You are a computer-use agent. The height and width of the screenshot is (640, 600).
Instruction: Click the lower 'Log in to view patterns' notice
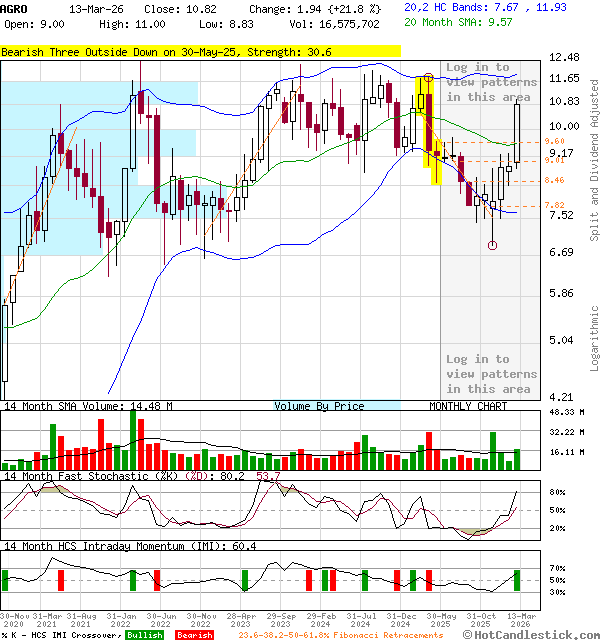pyautogui.click(x=491, y=374)
